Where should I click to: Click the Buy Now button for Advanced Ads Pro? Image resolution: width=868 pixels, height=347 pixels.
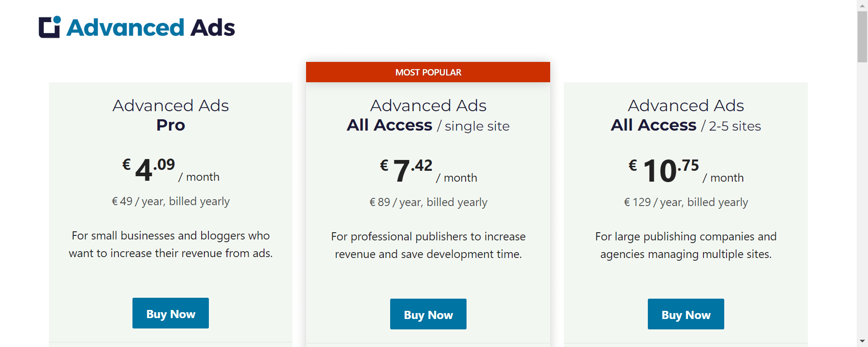(170, 313)
